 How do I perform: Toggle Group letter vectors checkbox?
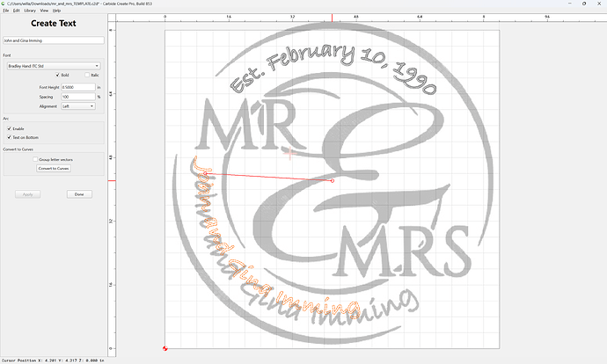coord(35,159)
